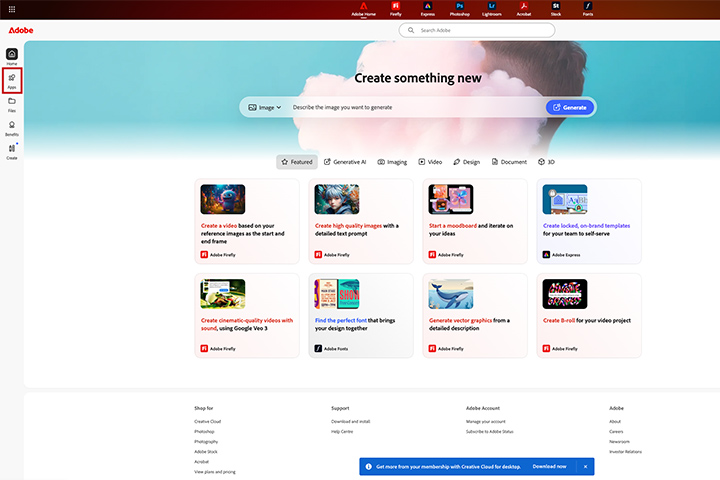Open the Generate vector graphics card
720x480 pixels.
[x=467, y=315]
